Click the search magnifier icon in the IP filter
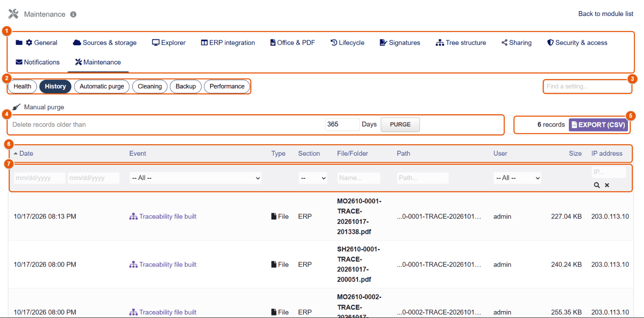 pos(597,185)
